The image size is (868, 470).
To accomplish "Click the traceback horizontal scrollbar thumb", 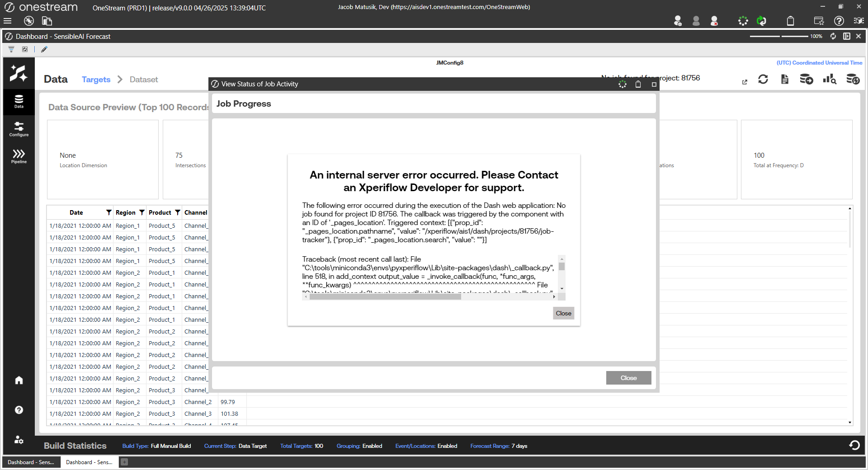I will (x=385, y=297).
